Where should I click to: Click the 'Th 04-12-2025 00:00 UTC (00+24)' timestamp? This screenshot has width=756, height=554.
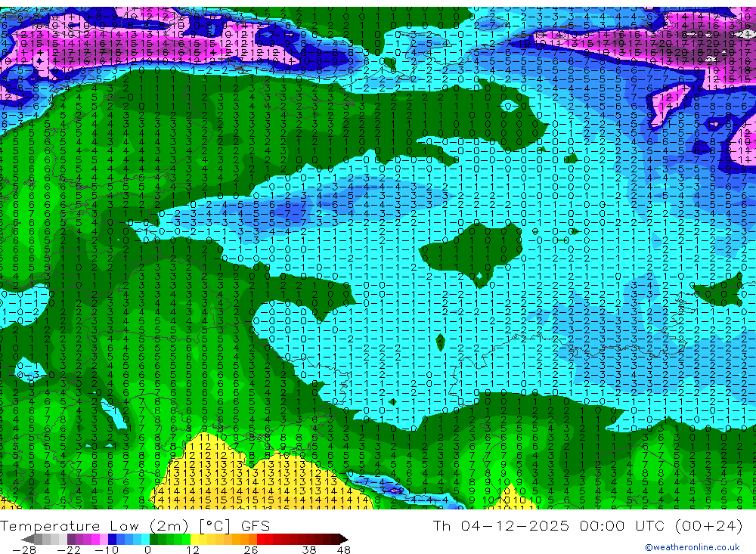(587, 525)
